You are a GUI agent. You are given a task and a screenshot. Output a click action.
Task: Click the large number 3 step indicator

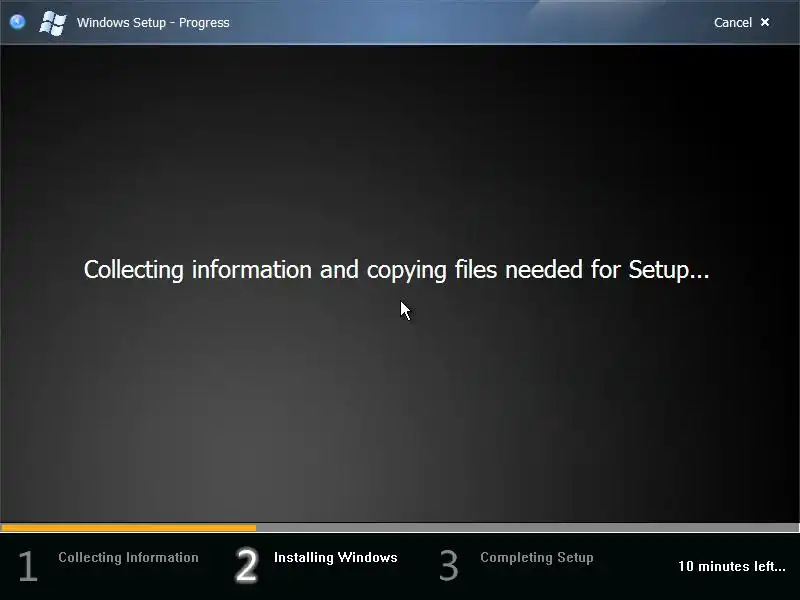pyautogui.click(x=449, y=565)
